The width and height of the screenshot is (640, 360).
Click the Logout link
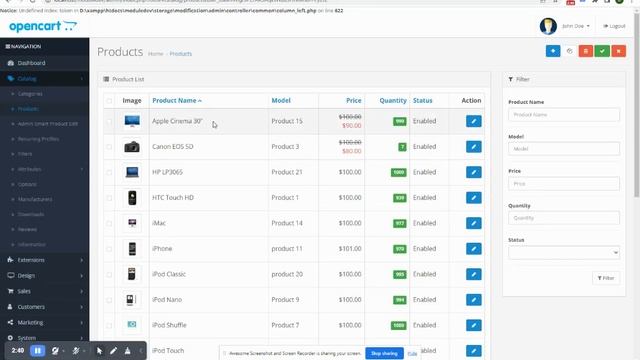coord(614,26)
